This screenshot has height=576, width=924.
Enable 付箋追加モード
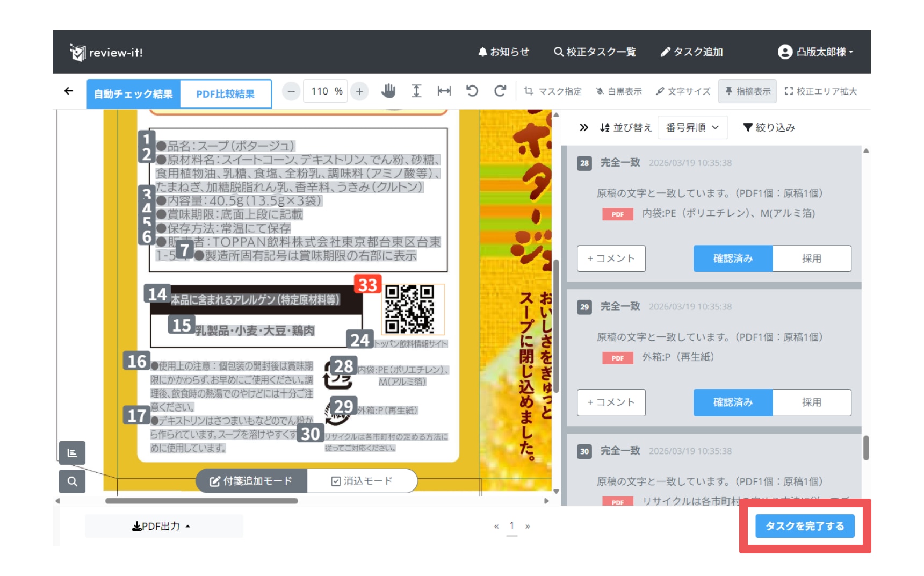coord(251,481)
